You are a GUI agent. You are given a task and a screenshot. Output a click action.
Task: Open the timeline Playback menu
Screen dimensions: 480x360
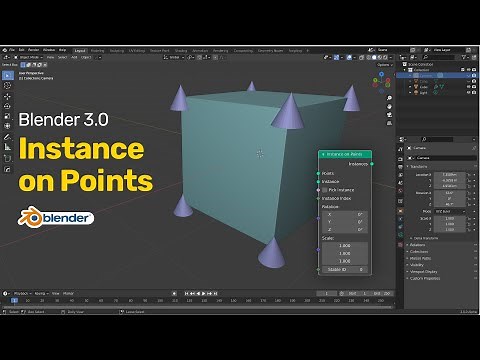[x=22, y=294]
